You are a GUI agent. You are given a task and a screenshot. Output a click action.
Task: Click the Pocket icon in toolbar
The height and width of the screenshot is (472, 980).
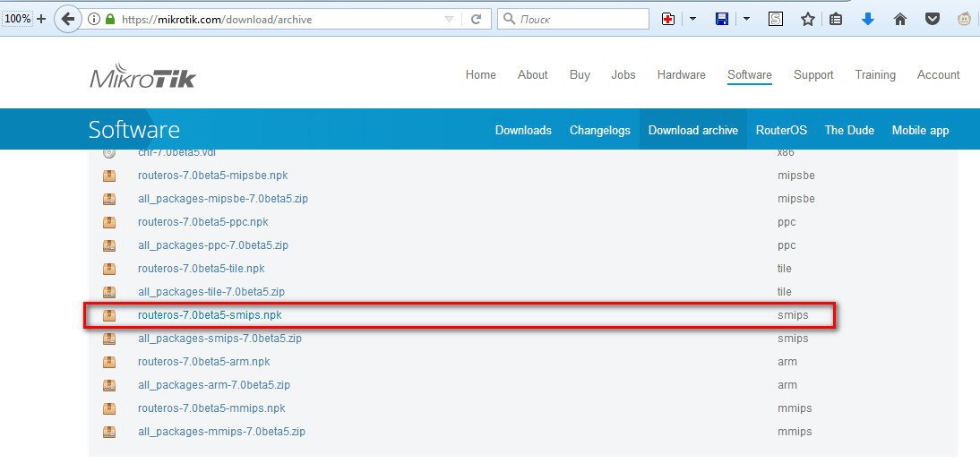point(933,20)
